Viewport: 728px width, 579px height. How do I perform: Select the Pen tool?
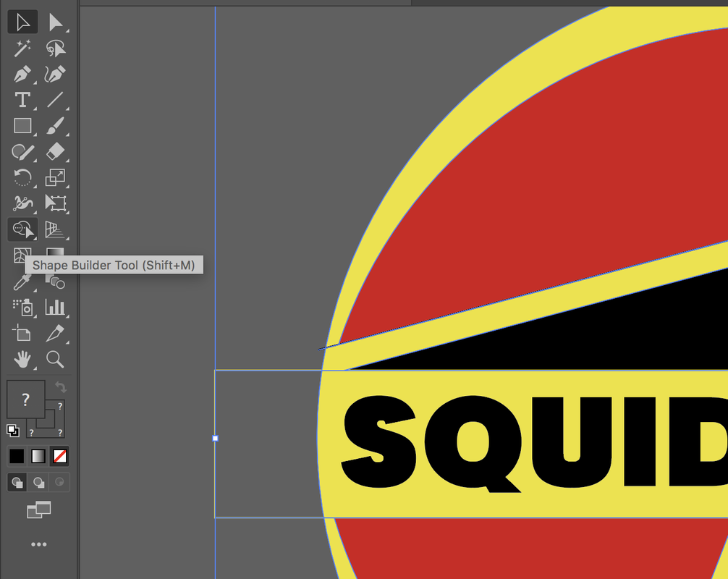22,75
